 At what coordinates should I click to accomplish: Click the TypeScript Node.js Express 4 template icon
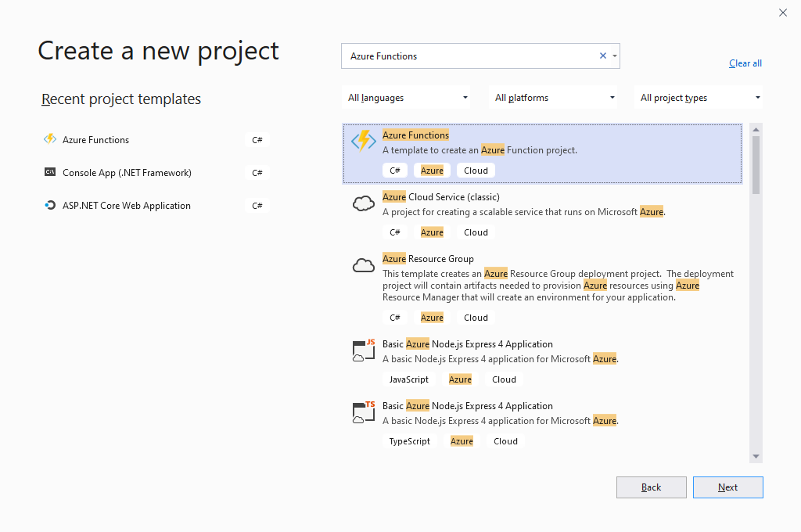click(x=363, y=412)
